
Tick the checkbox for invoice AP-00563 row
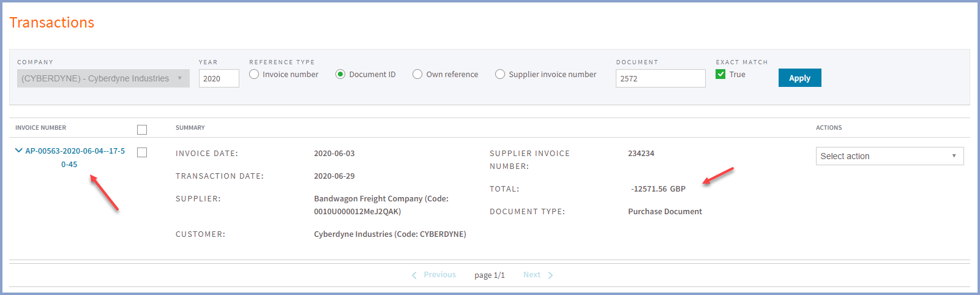click(x=142, y=152)
